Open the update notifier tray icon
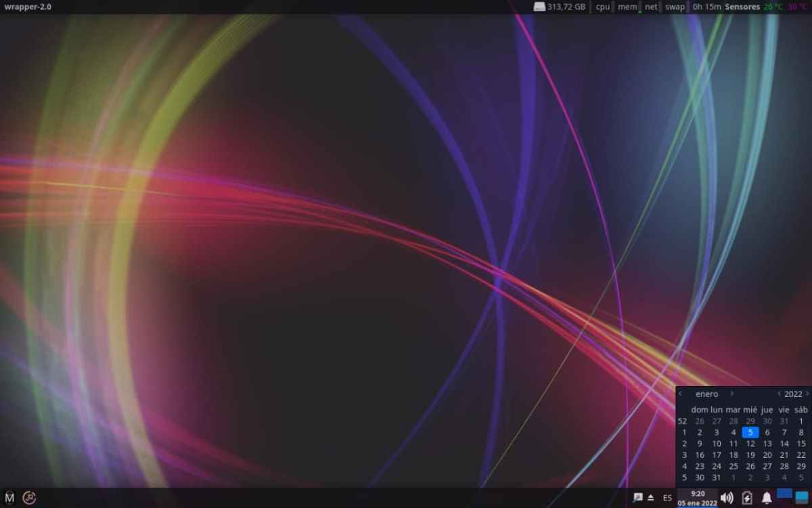 [637, 498]
